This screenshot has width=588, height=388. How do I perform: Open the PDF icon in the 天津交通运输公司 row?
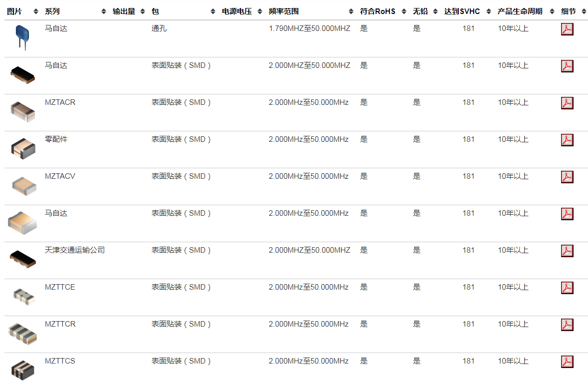[567, 251]
